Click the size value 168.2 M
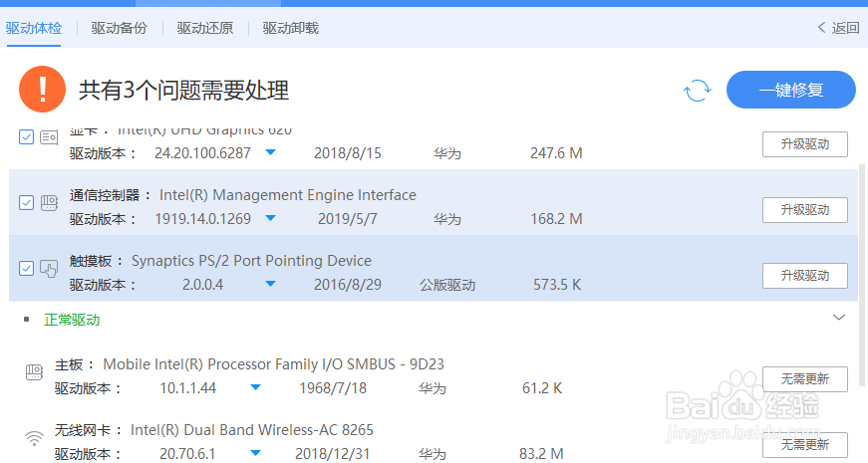This screenshot has height=463, width=868. pyautogui.click(x=556, y=219)
